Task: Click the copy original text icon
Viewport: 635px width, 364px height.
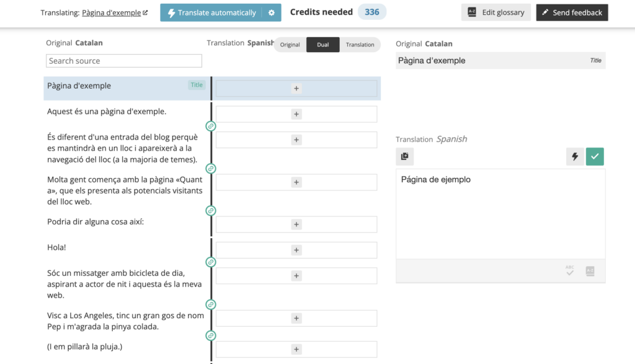Action: coord(404,157)
